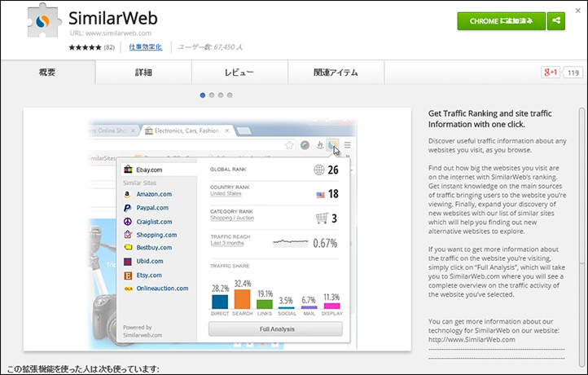Switch to the 詳細 tab

point(143,72)
